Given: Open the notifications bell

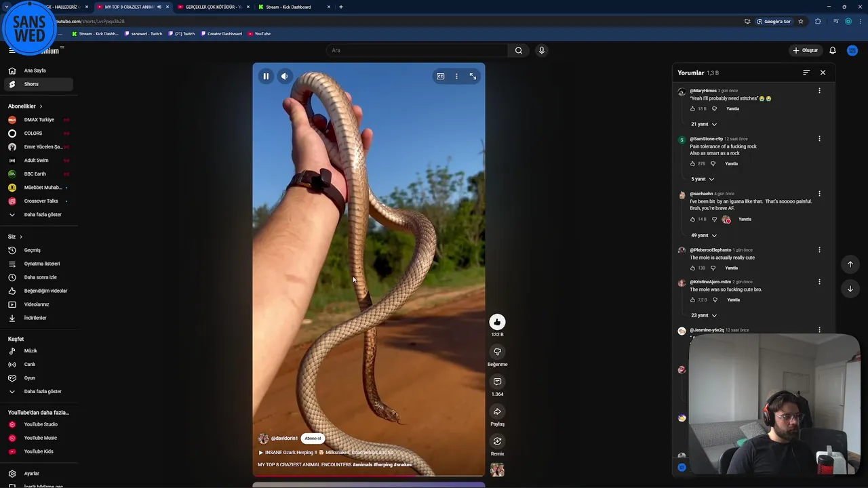Looking at the screenshot, I should (833, 50).
